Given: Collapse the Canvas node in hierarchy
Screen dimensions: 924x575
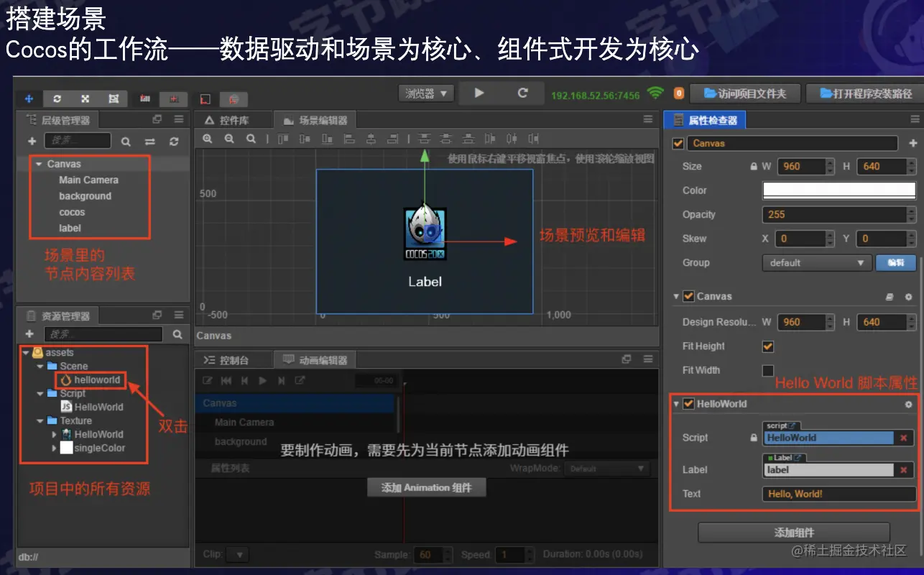Looking at the screenshot, I should point(37,163).
